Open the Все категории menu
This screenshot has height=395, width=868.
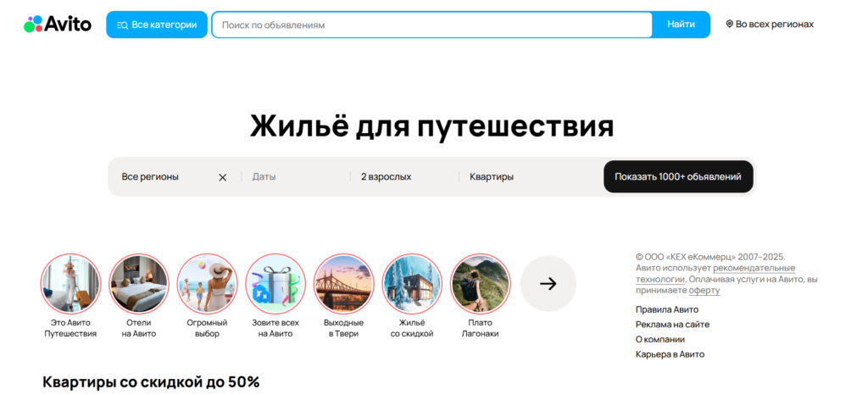[157, 25]
